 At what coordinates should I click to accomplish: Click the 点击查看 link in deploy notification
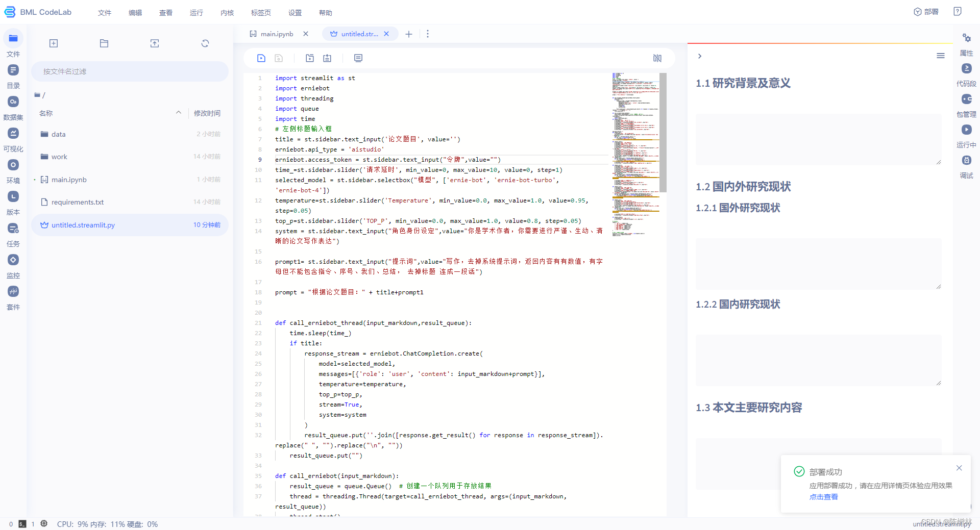pyautogui.click(x=823, y=497)
